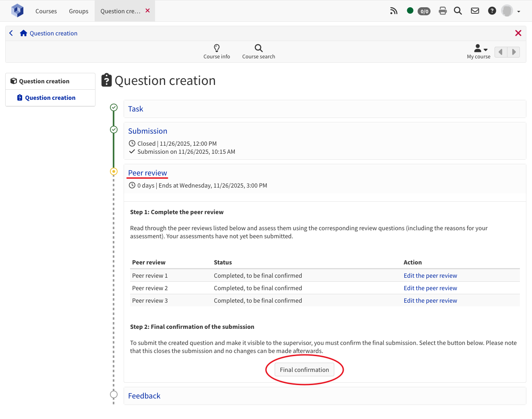Click the search magnifier in top bar

458,11
